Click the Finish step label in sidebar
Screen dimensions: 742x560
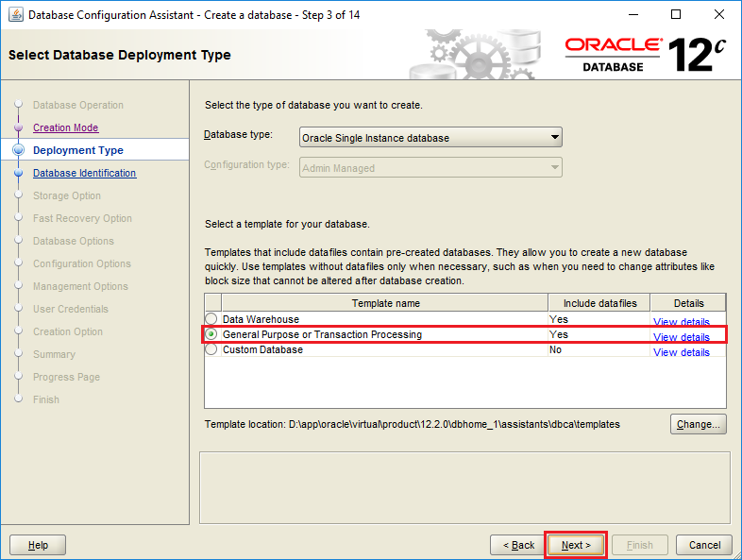[46, 400]
